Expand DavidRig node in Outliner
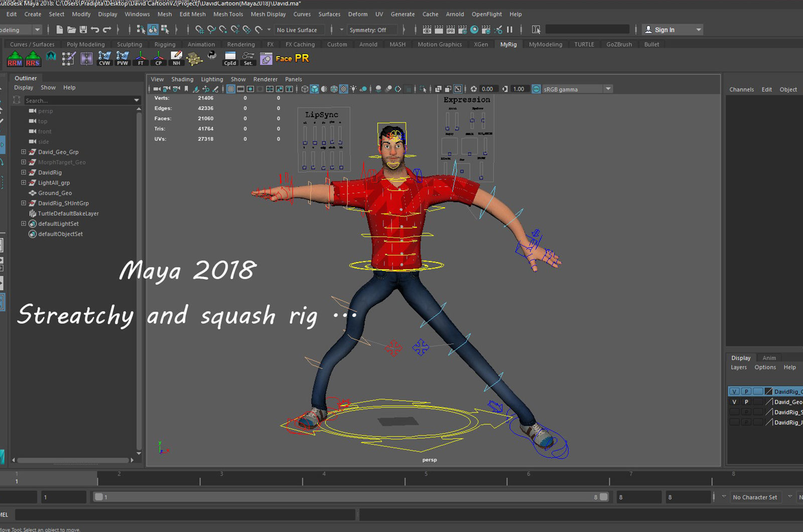Screen dimensions: 803x532 click(x=23, y=172)
